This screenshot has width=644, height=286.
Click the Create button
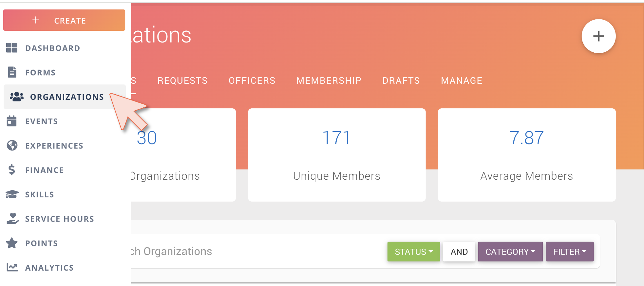click(x=64, y=20)
